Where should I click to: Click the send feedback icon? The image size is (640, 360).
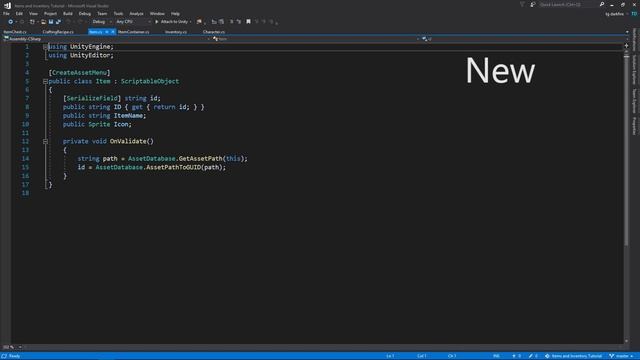coord(533,4)
